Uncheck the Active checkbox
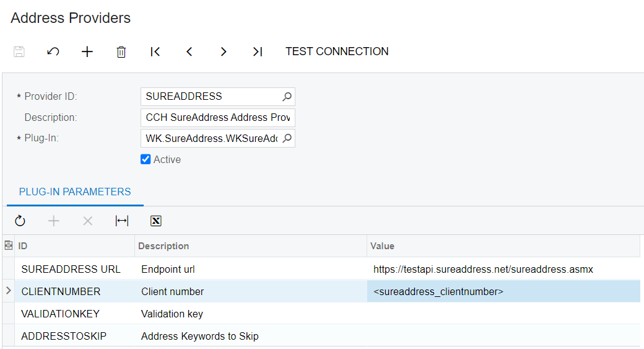This screenshot has width=644, height=349. (146, 159)
